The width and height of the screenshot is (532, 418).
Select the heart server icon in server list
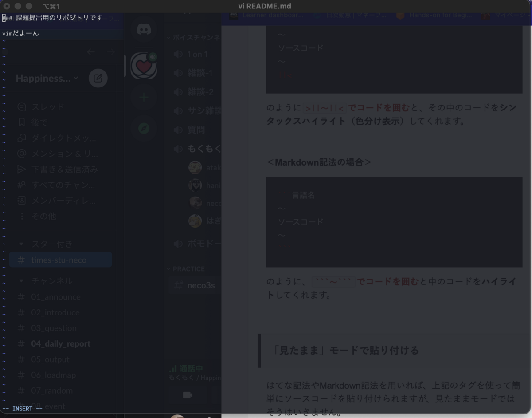tap(143, 66)
